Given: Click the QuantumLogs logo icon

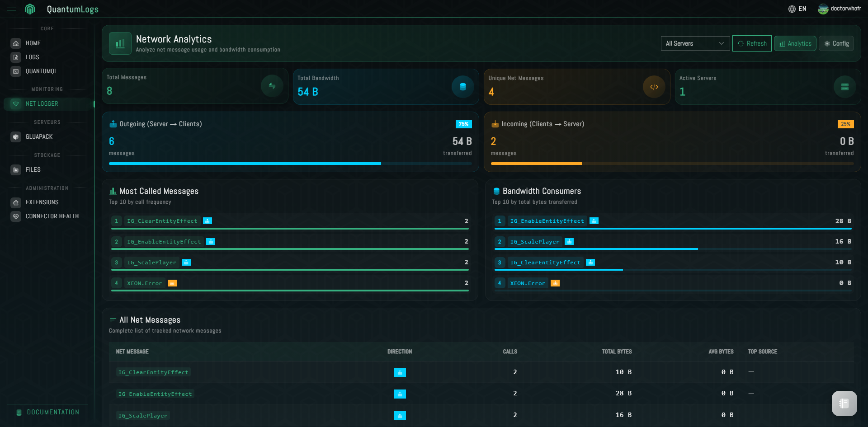Looking at the screenshot, I should (30, 9).
